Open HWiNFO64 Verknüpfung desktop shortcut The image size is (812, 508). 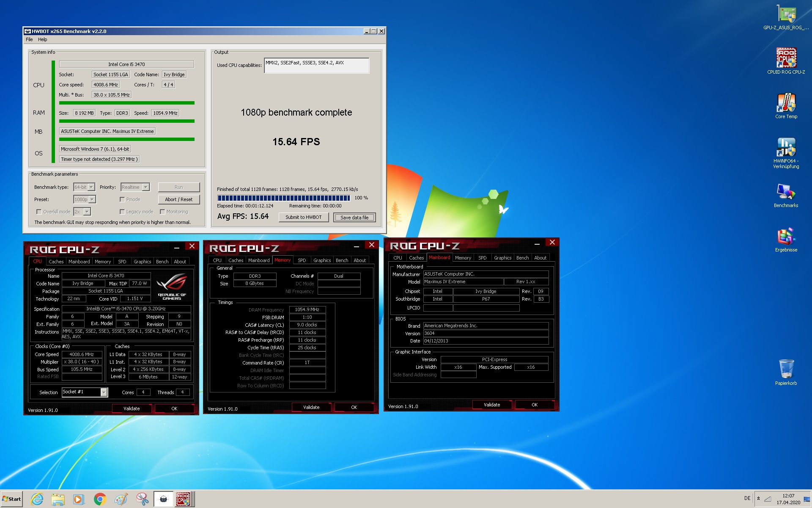coord(786,153)
